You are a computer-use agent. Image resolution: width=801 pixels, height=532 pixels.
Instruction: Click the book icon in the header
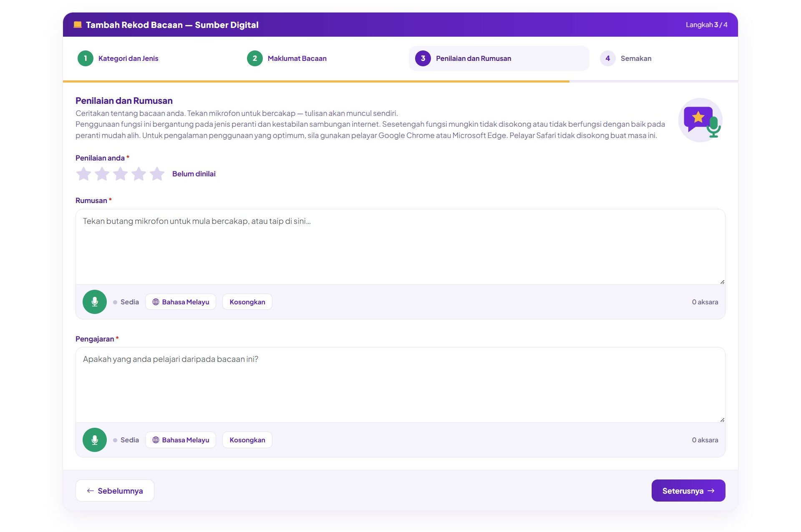point(78,25)
